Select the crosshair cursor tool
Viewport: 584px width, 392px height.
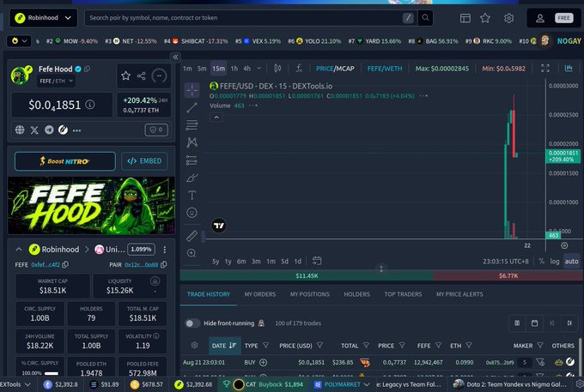192,90
